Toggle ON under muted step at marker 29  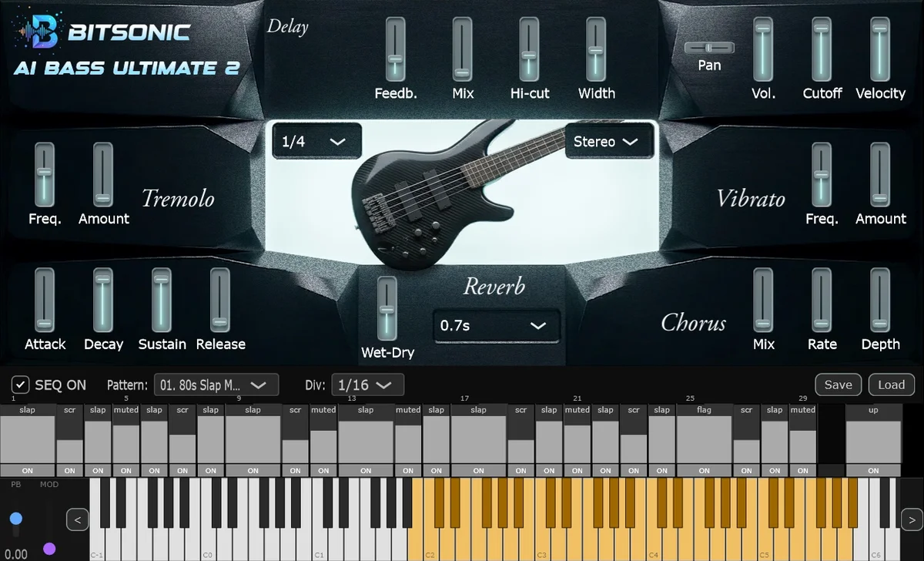[802, 470]
